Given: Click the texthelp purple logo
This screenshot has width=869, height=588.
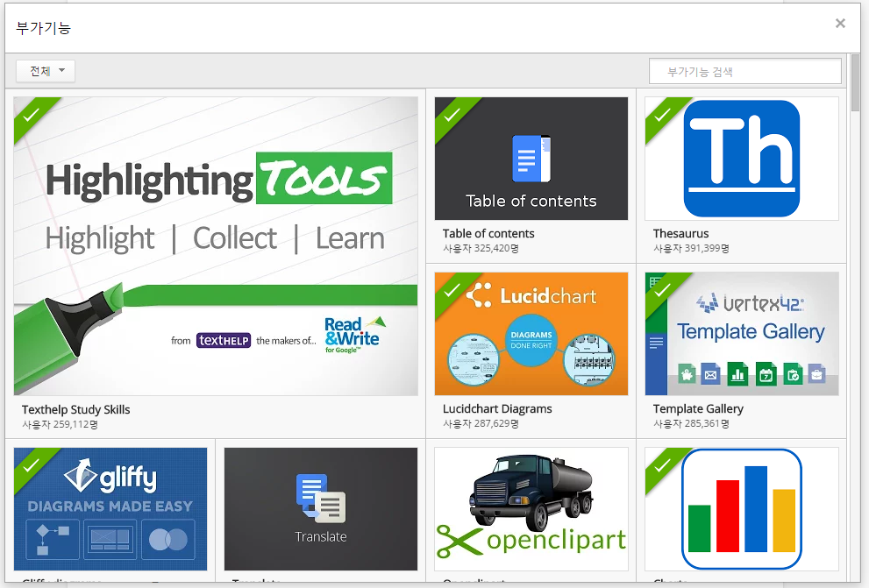Looking at the screenshot, I should tap(224, 340).
